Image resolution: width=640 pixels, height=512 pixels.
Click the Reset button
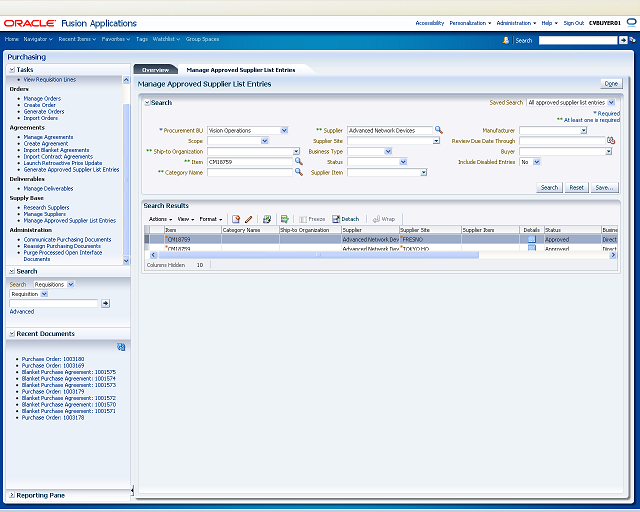tap(576, 187)
